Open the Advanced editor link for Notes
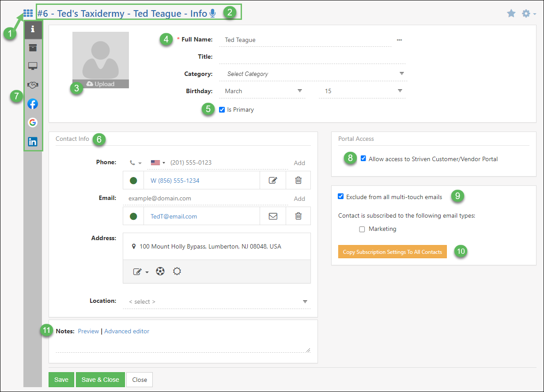The width and height of the screenshot is (544, 392). (x=127, y=331)
